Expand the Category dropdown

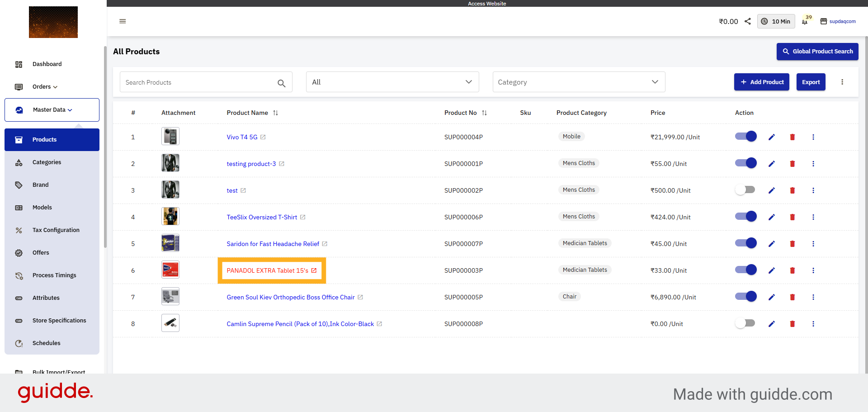tap(578, 82)
